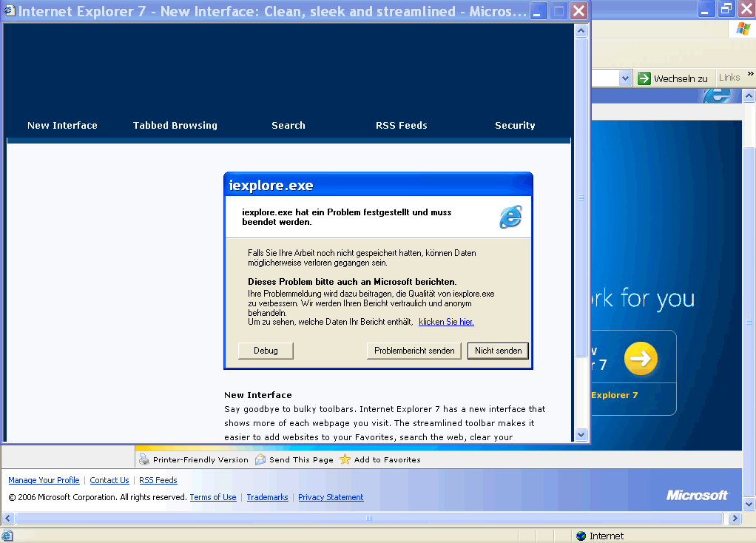Screen dimensions: 756x543
Task: Open the New Interface tab
Action: [62, 125]
